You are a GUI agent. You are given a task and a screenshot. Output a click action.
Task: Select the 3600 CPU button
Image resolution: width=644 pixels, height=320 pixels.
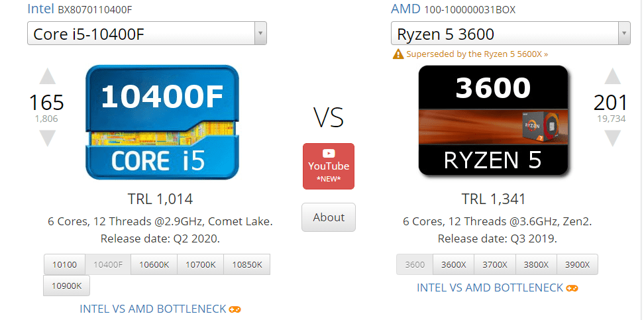(x=415, y=264)
